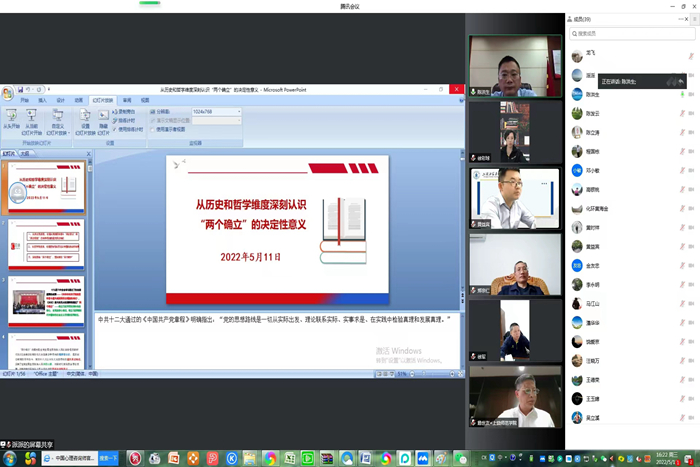This screenshot has height=467, width=700.
Task: Click slide show view icon in PowerPoint status bar
Action: pyautogui.click(x=392, y=374)
